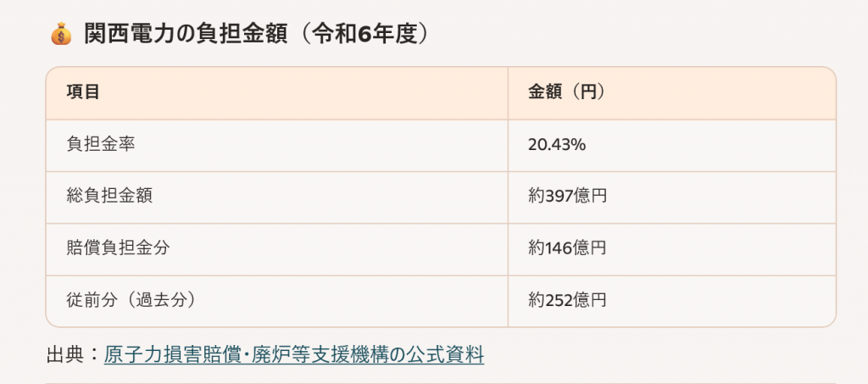The image size is (868, 384).
Task: Select the 従前分（過去分） row label
Action: click(x=131, y=300)
